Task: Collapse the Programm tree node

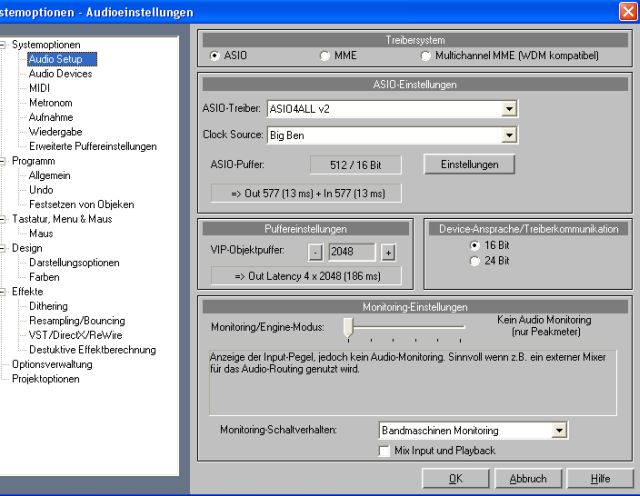Action: (x=2, y=161)
